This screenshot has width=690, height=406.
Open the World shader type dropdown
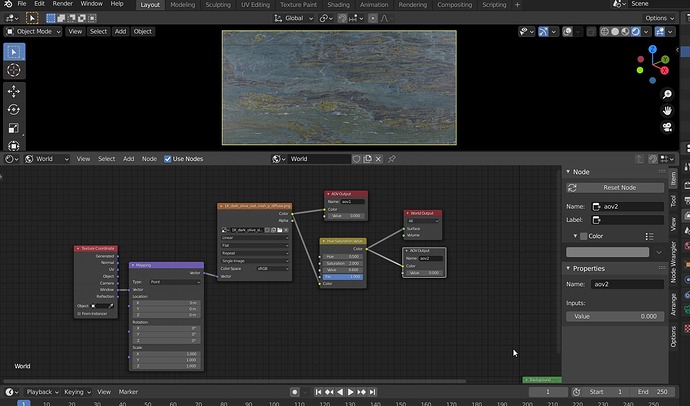47,159
